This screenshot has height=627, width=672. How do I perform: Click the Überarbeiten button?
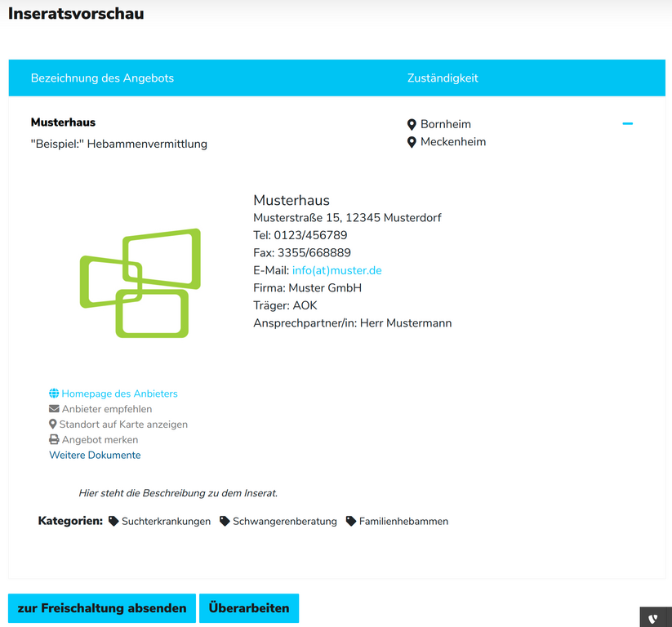249,608
